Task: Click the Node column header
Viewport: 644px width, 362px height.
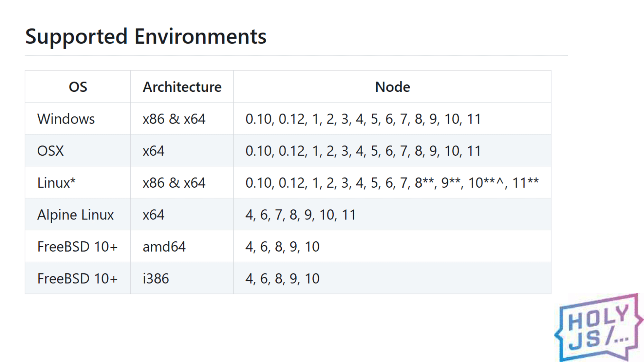Action: tap(392, 87)
